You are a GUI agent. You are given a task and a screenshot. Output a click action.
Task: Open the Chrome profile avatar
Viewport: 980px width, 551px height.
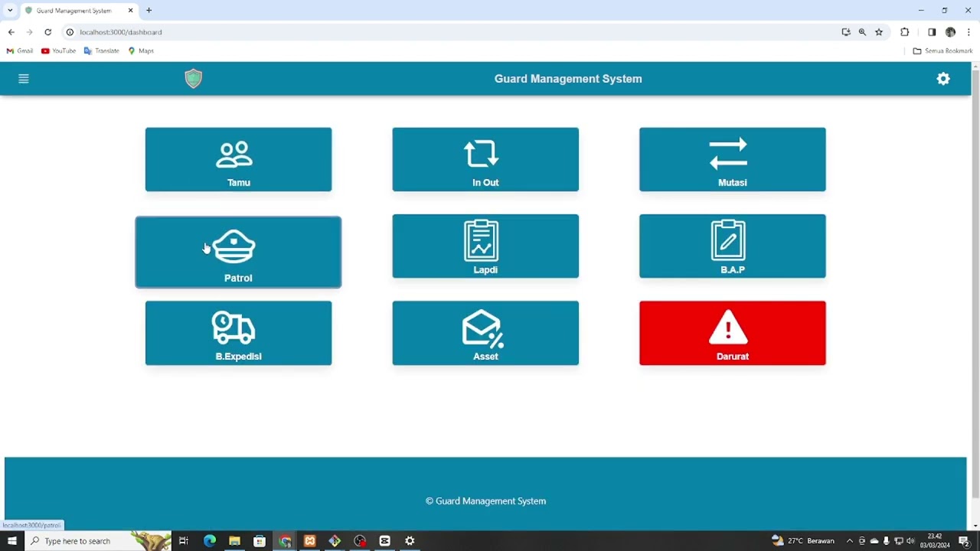pyautogui.click(x=950, y=32)
